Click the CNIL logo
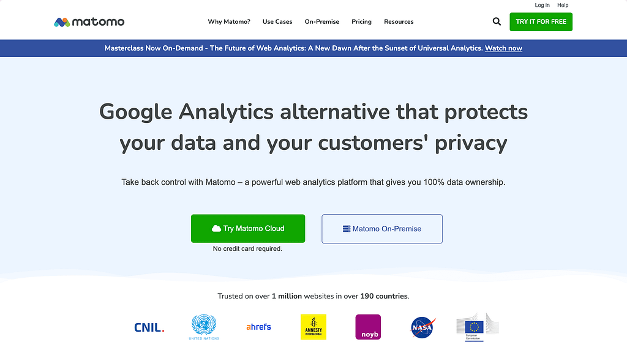 click(x=149, y=327)
